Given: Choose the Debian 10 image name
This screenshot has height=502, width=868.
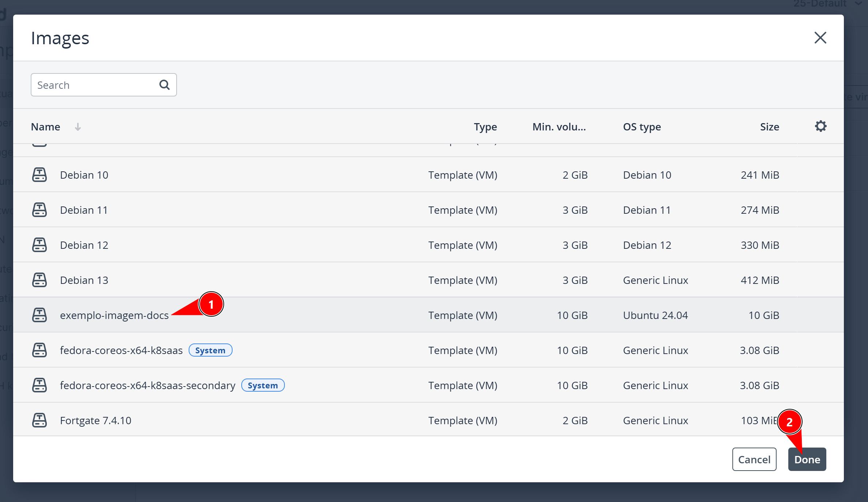Looking at the screenshot, I should (x=84, y=175).
